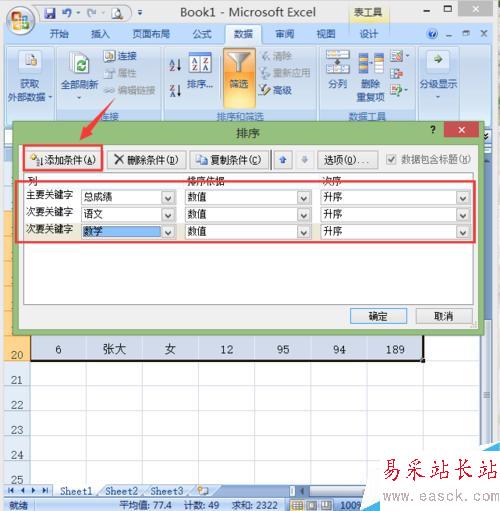This screenshot has width=500, height=511.
Task: Expand the 语文 column dropdown
Action: 168,215
